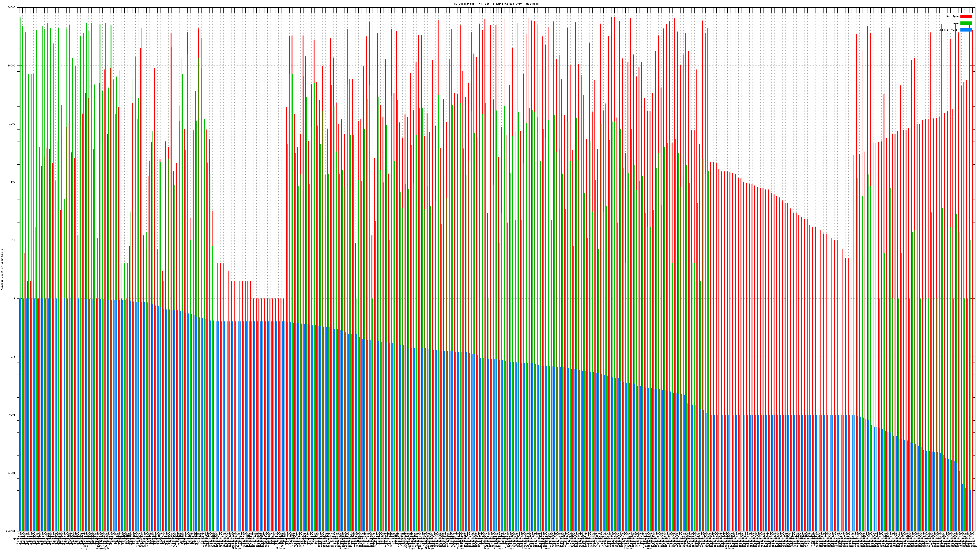The height and width of the screenshot is (551, 980).
Task: Click the 10000 y-axis tick label
Action: (12, 66)
